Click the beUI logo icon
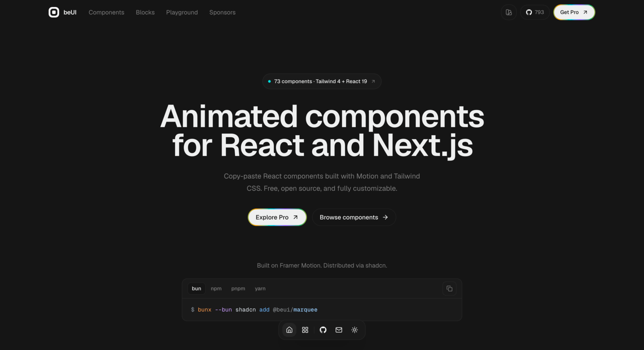644x350 pixels. click(54, 12)
